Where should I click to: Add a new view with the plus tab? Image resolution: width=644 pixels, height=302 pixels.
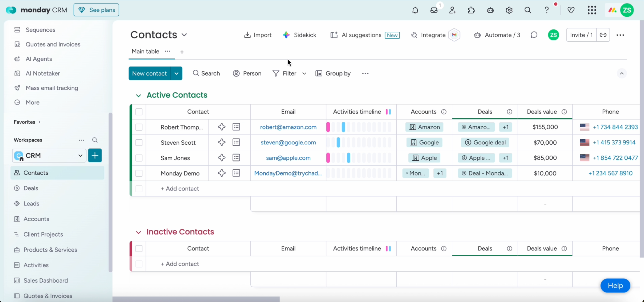click(182, 52)
